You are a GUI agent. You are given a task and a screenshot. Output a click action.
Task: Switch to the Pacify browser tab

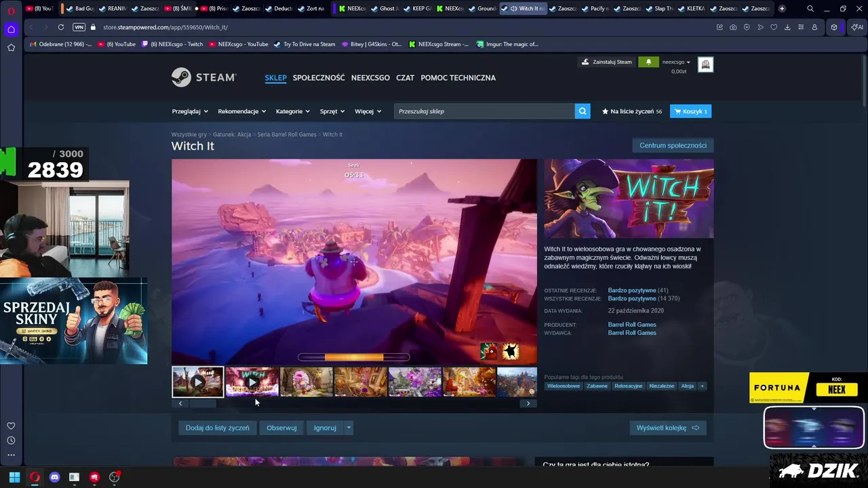coord(595,9)
